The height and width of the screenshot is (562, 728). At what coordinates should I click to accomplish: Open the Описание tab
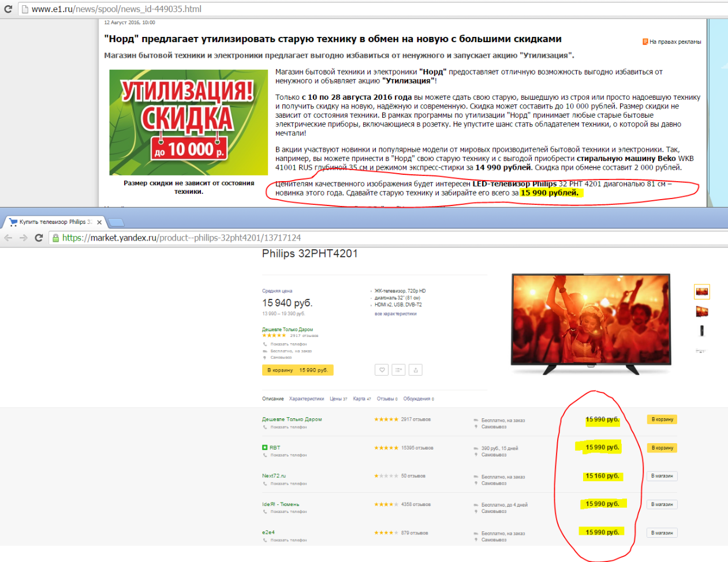(273, 399)
